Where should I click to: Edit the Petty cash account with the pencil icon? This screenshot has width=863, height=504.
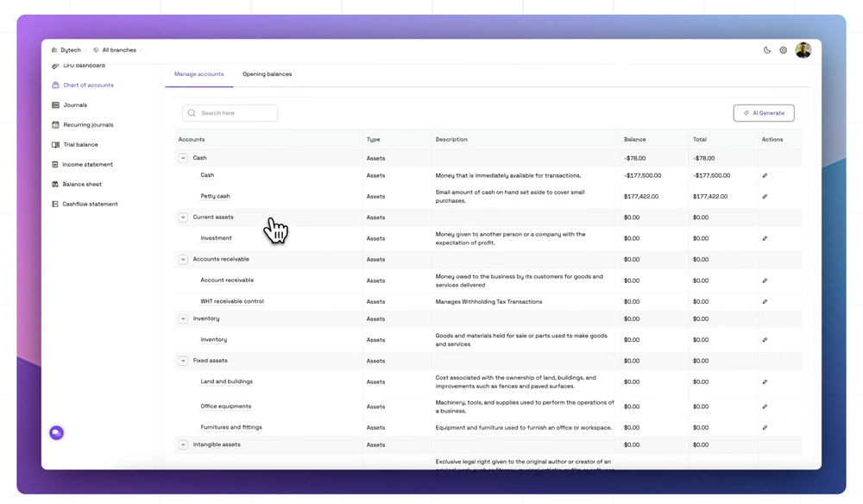[765, 196]
